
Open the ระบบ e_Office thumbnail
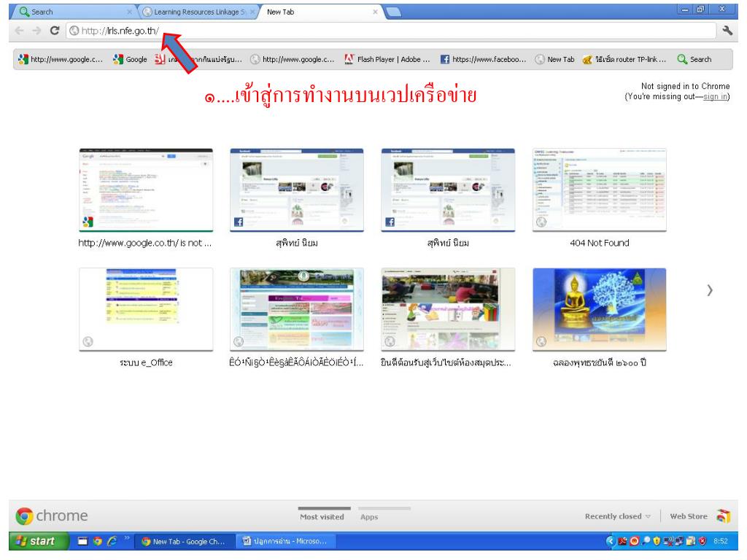(146, 309)
